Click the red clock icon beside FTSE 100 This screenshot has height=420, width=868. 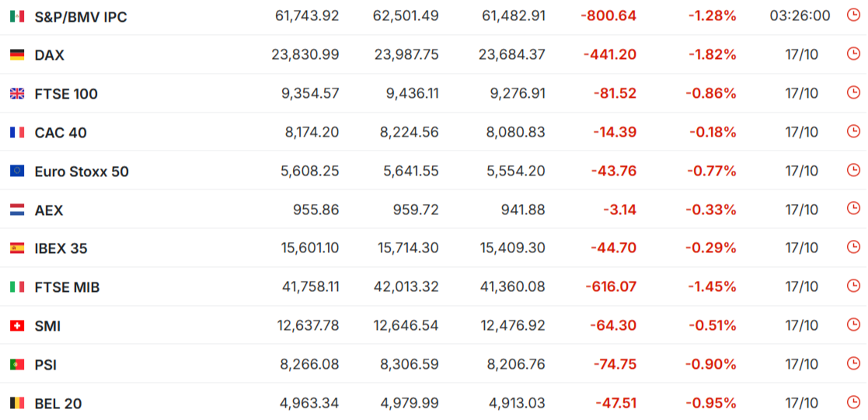(853, 93)
